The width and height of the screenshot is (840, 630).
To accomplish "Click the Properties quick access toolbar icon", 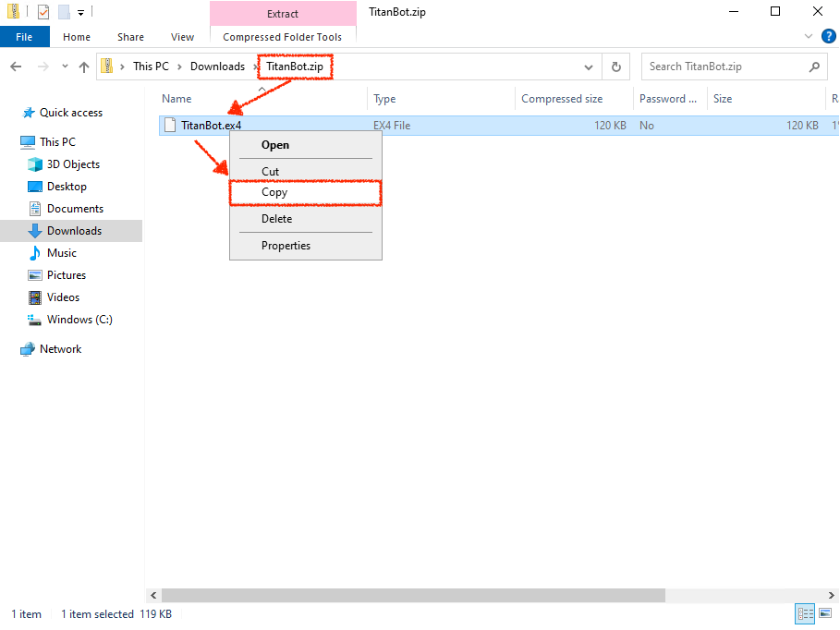I will (x=43, y=11).
